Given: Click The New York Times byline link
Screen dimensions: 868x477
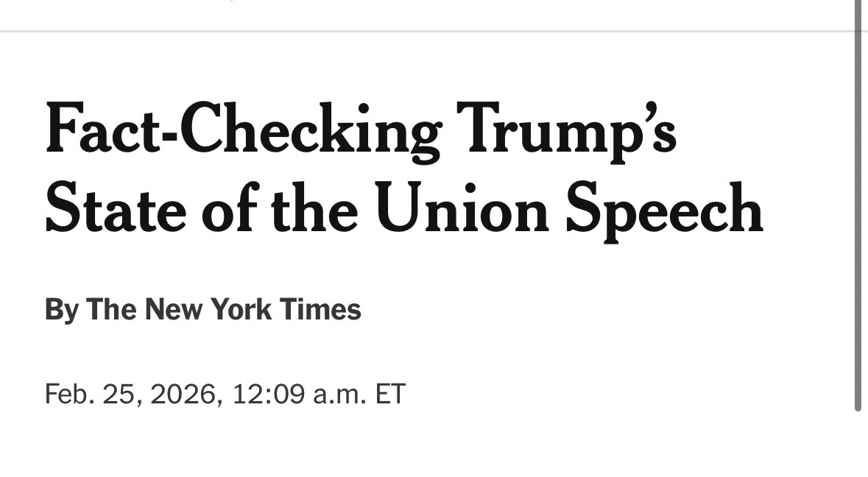Looking at the screenshot, I should point(224,310).
